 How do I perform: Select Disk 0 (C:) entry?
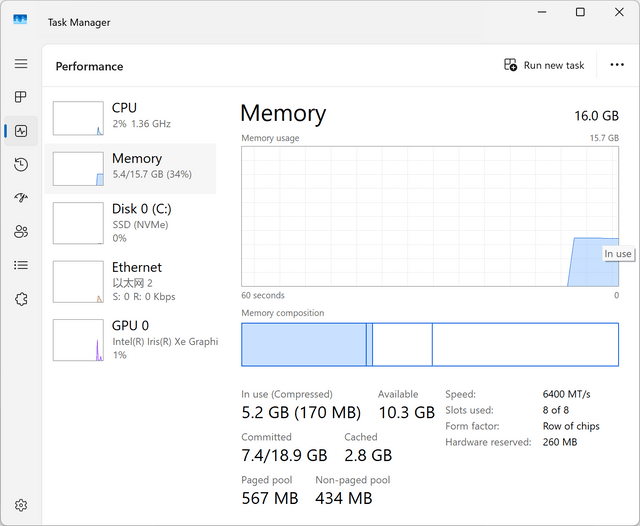tap(131, 223)
